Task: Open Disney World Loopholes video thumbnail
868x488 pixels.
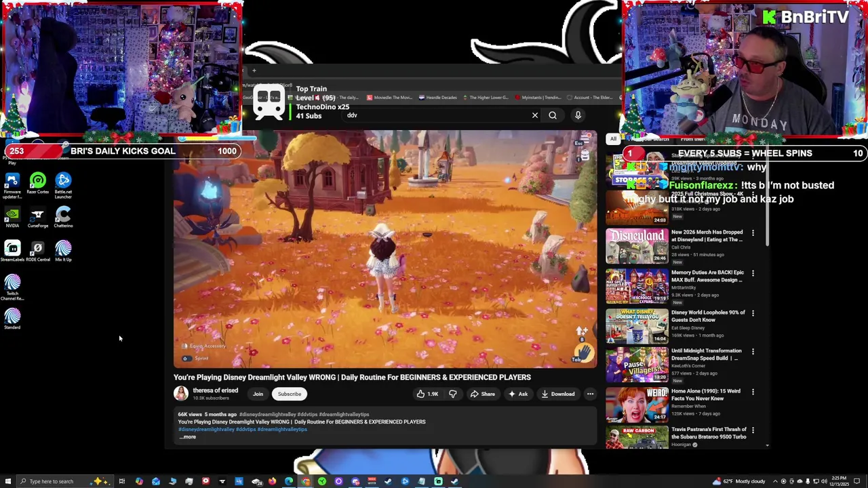Action: coord(637,325)
